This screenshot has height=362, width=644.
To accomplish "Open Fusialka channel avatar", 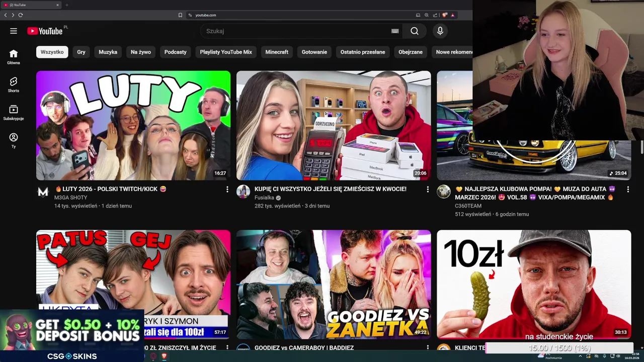I will click(x=244, y=192).
